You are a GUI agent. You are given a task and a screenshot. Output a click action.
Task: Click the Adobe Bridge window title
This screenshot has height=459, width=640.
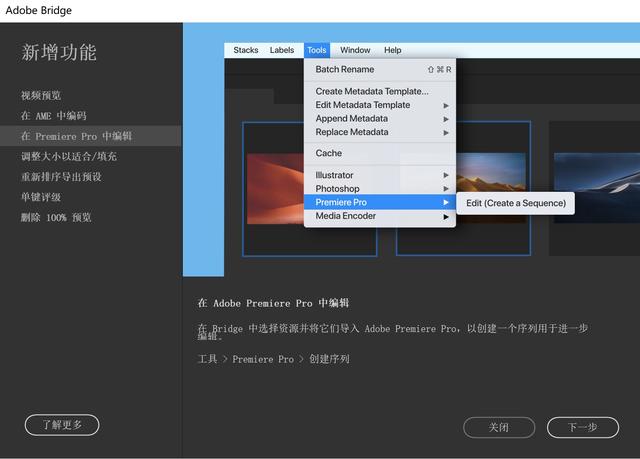pos(38,10)
